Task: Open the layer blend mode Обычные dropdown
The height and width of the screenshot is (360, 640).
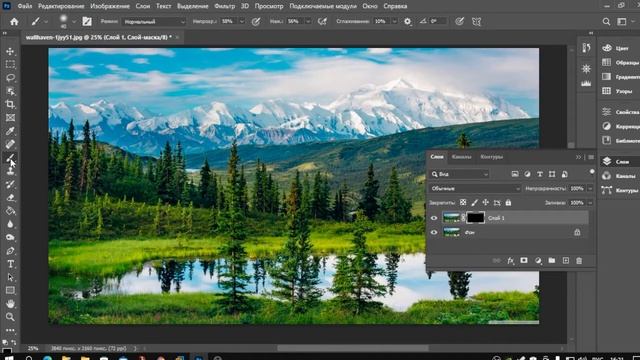Action: pos(476,189)
